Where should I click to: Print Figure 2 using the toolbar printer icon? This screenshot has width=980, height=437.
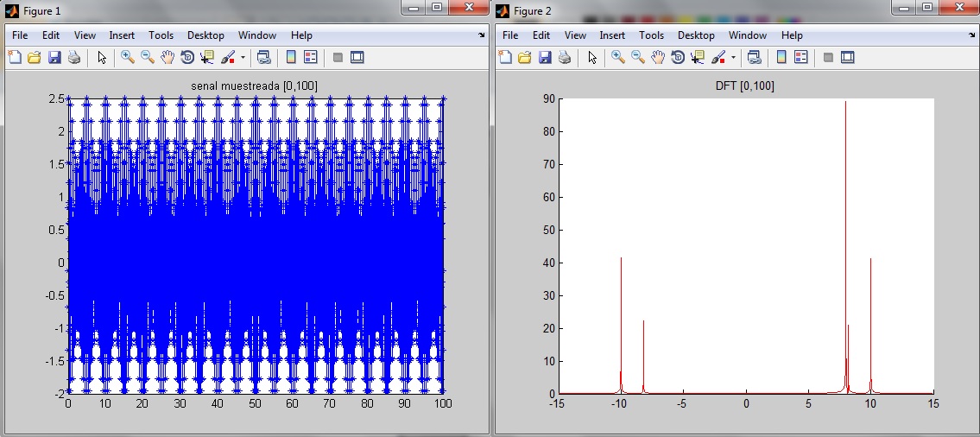tap(565, 58)
